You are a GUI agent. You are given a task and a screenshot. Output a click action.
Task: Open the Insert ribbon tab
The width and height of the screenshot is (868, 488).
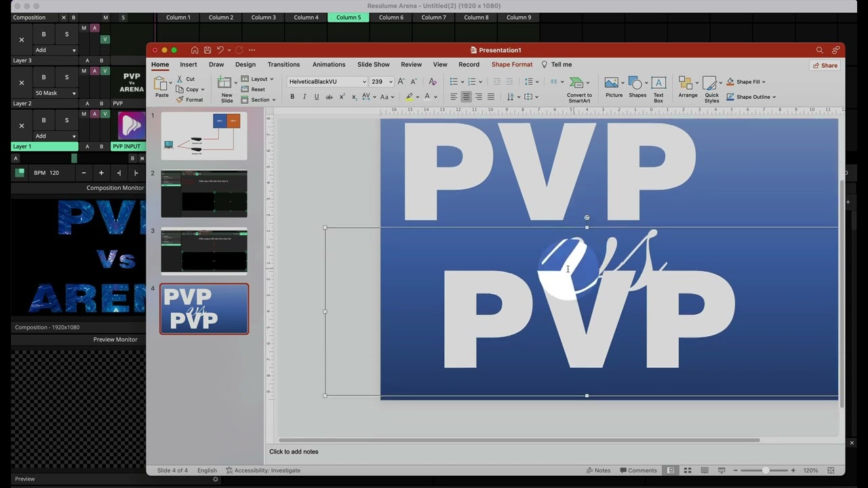point(189,64)
